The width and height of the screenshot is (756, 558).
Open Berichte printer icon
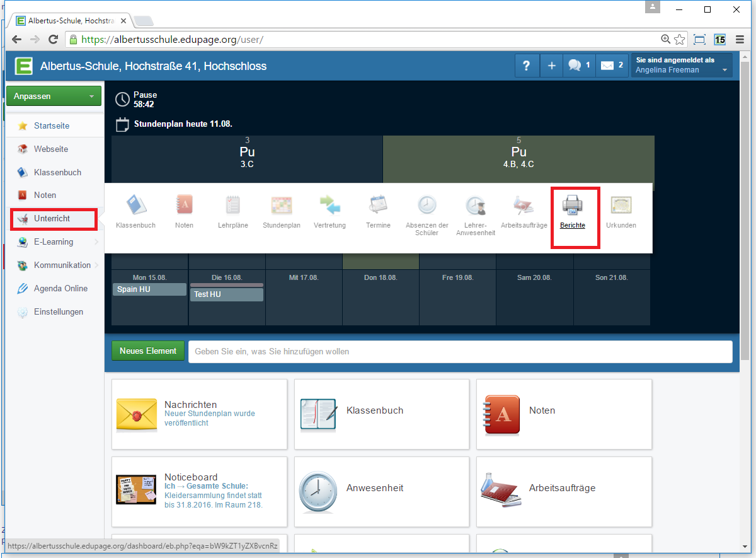point(573,205)
